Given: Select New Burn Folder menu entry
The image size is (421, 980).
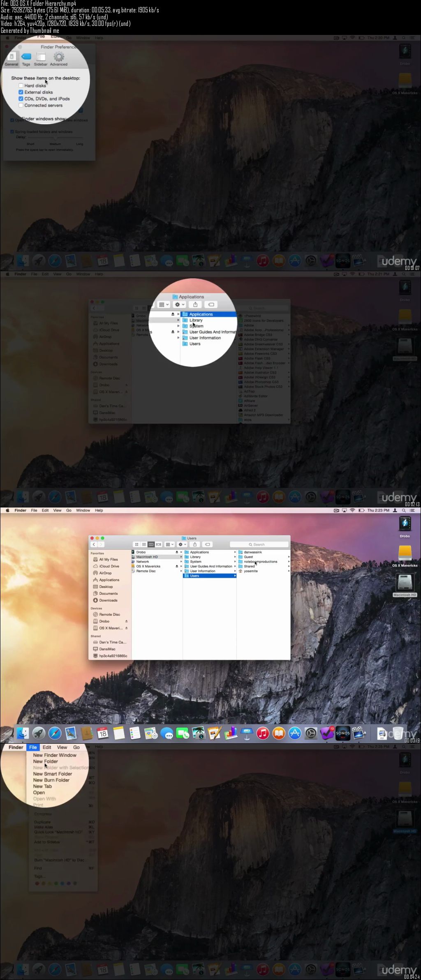Looking at the screenshot, I should (51, 780).
